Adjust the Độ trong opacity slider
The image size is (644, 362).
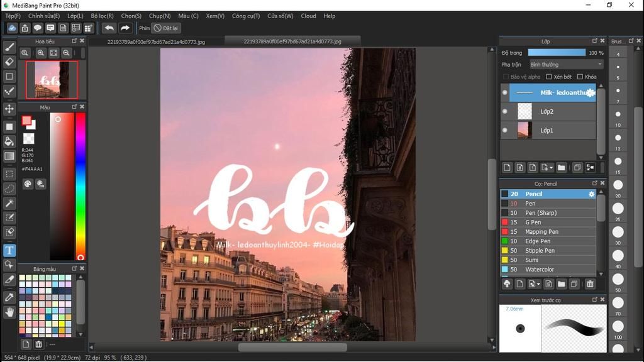click(557, 53)
